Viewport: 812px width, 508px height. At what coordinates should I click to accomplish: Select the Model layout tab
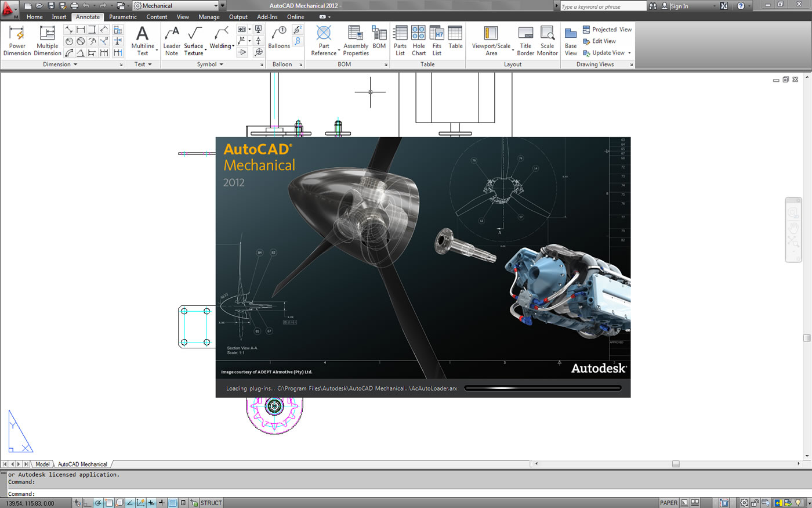click(x=42, y=464)
